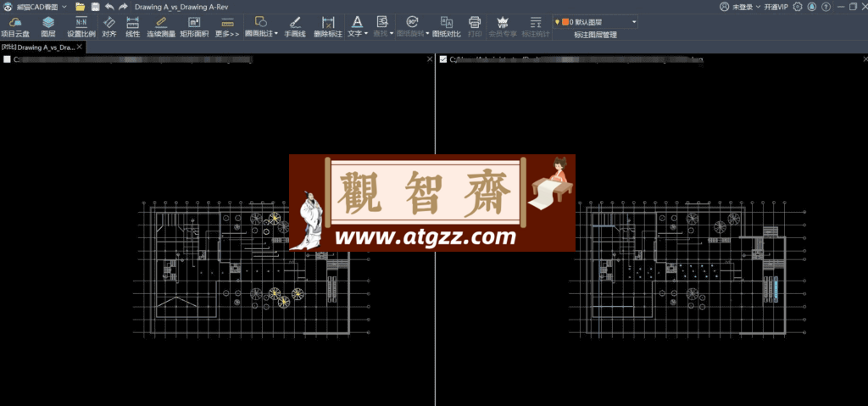Click the 图纸旋转 rotate drawing icon
This screenshot has height=406, width=868.
click(x=413, y=22)
